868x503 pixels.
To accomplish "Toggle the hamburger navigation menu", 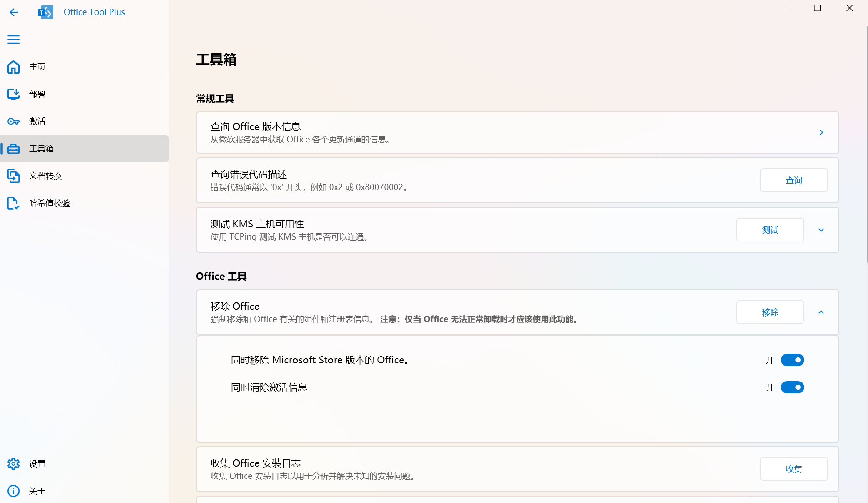I will (14, 40).
